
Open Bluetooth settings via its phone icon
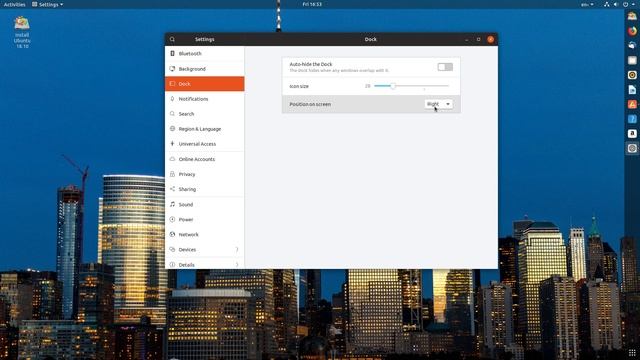[x=172, y=53]
